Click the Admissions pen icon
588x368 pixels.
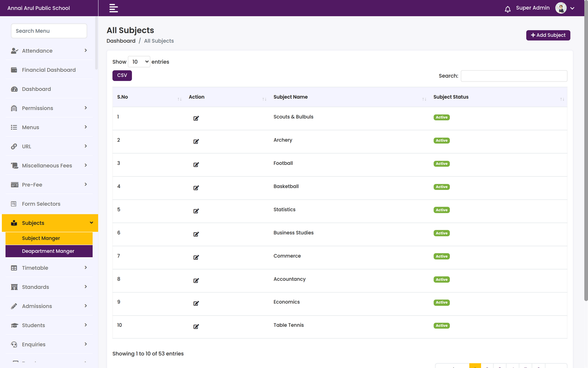(x=14, y=306)
